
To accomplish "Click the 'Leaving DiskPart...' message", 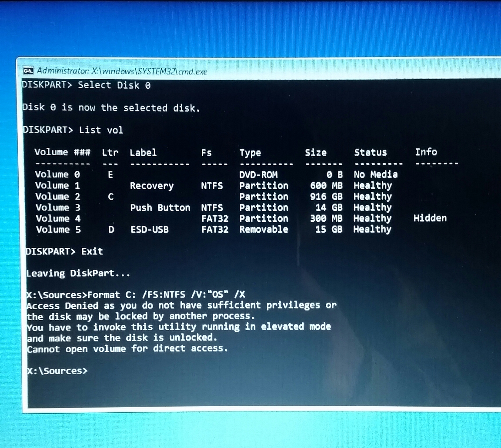I will (x=78, y=273).
